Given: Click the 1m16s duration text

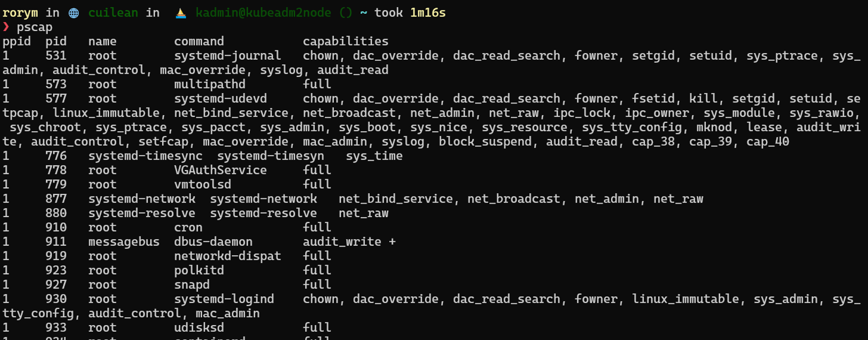Looking at the screenshot, I should pos(427,13).
